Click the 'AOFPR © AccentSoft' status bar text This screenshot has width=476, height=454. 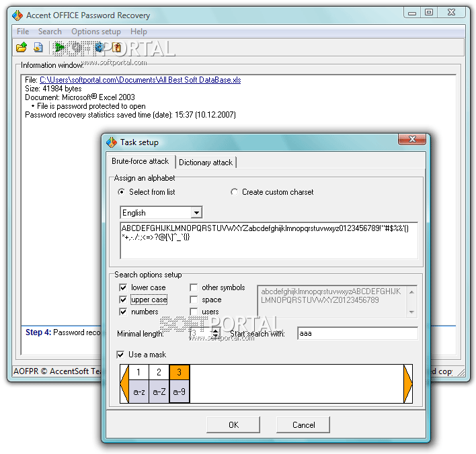pyautogui.click(x=57, y=371)
